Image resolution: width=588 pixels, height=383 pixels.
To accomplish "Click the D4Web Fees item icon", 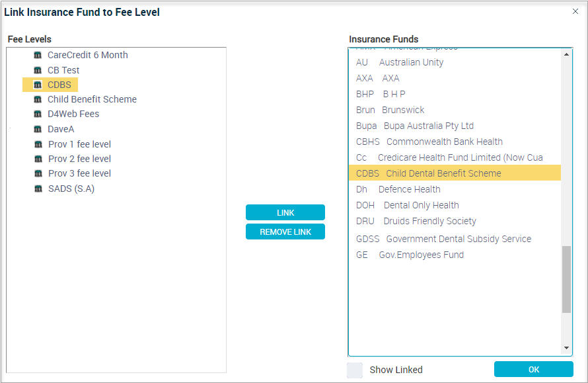I will pos(38,114).
